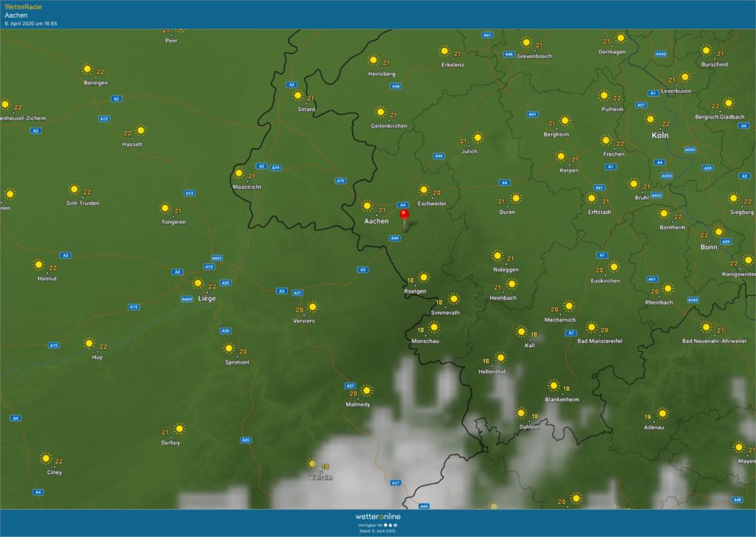Click the Frechen label
756x537 pixels.
coord(614,155)
